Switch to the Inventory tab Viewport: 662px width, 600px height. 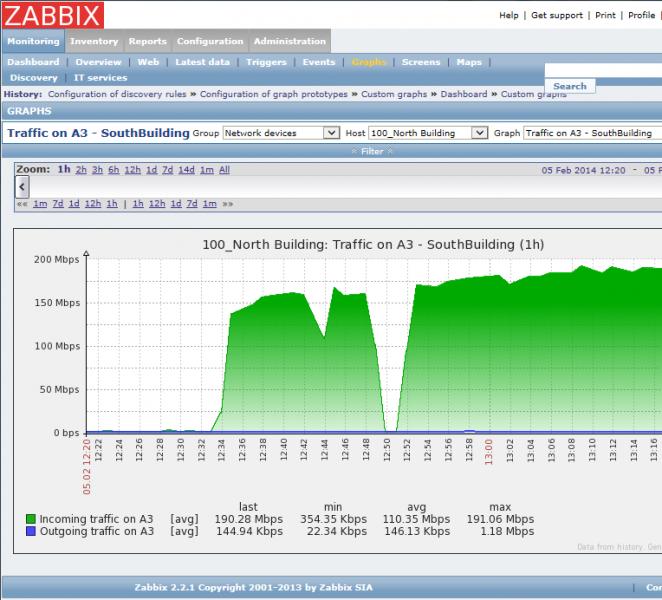pyautogui.click(x=94, y=42)
